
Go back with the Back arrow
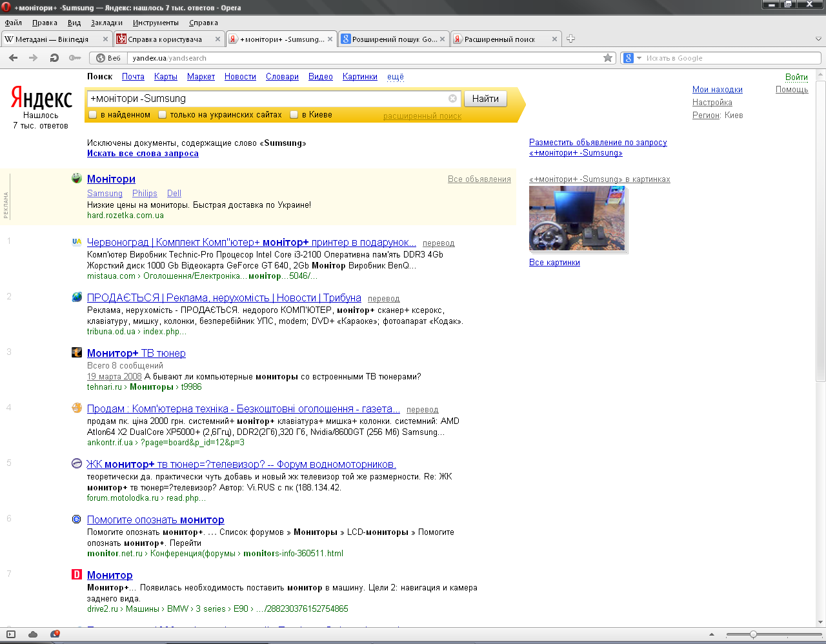pos(13,58)
